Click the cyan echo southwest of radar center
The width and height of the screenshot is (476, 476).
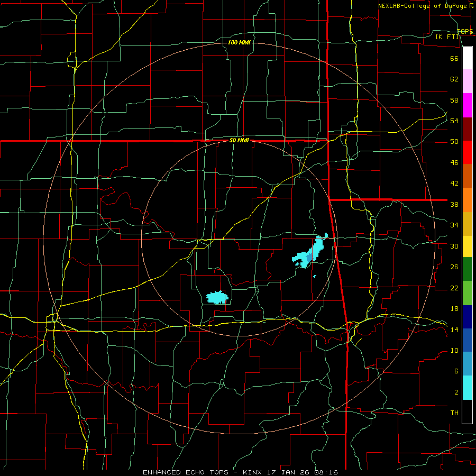(217, 297)
